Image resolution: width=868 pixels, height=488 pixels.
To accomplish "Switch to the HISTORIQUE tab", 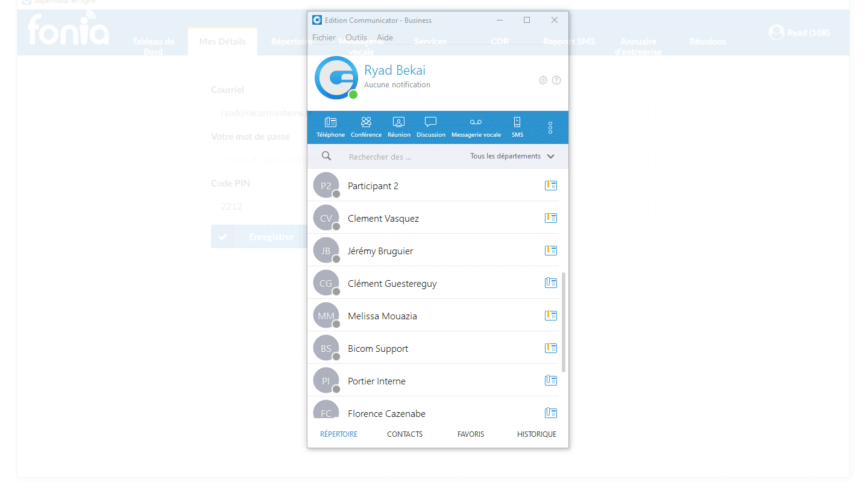I will pyautogui.click(x=536, y=434).
